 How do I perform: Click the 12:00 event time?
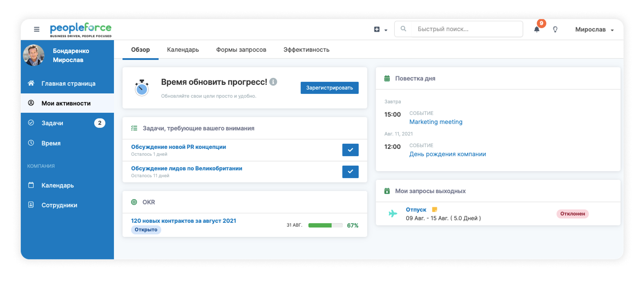point(392,147)
